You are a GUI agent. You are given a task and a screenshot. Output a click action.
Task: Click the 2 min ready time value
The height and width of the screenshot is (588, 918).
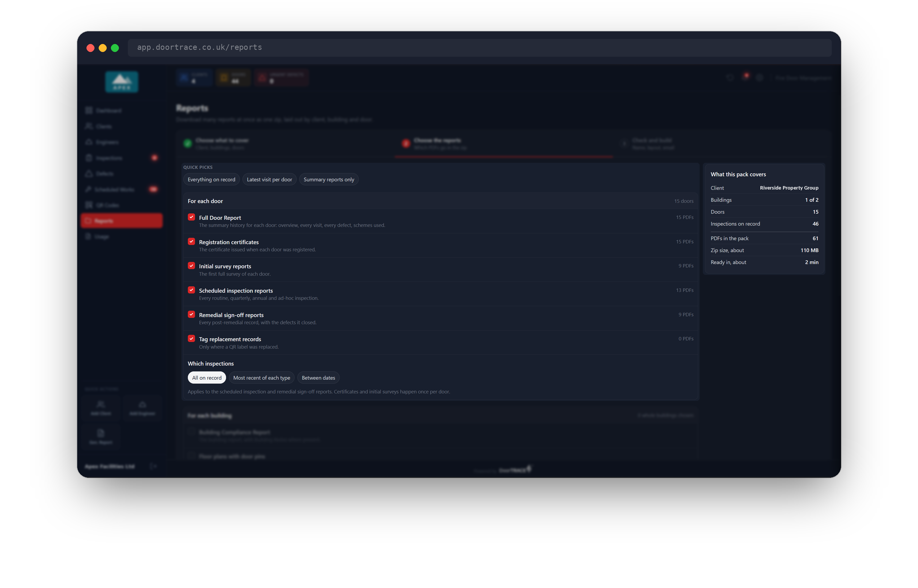(x=812, y=262)
